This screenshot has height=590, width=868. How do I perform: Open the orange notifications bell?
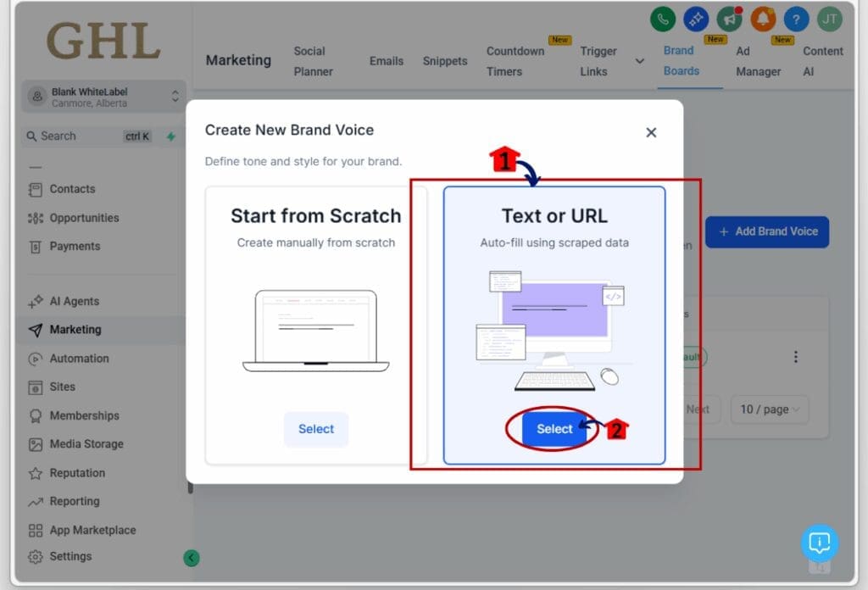coord(763,19)
